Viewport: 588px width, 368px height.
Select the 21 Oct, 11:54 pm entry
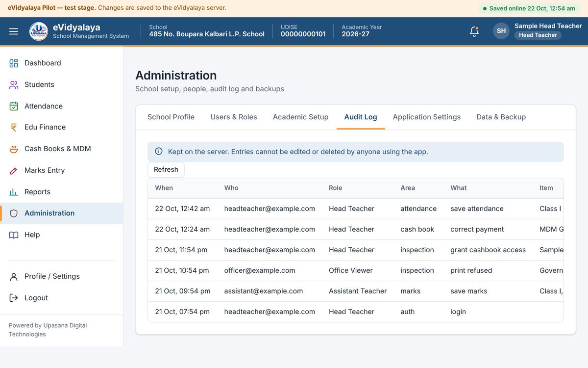(356, 250)
